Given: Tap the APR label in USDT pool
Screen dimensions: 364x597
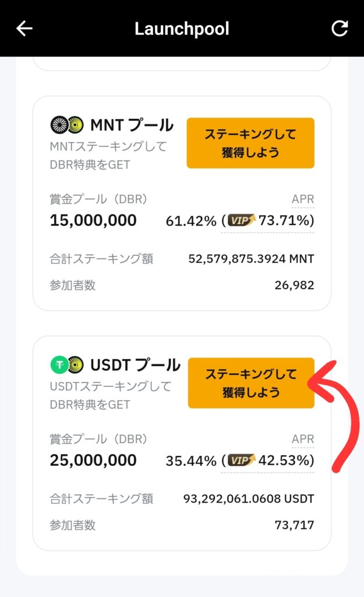Looking at the screenshot, I should [303, 440].
